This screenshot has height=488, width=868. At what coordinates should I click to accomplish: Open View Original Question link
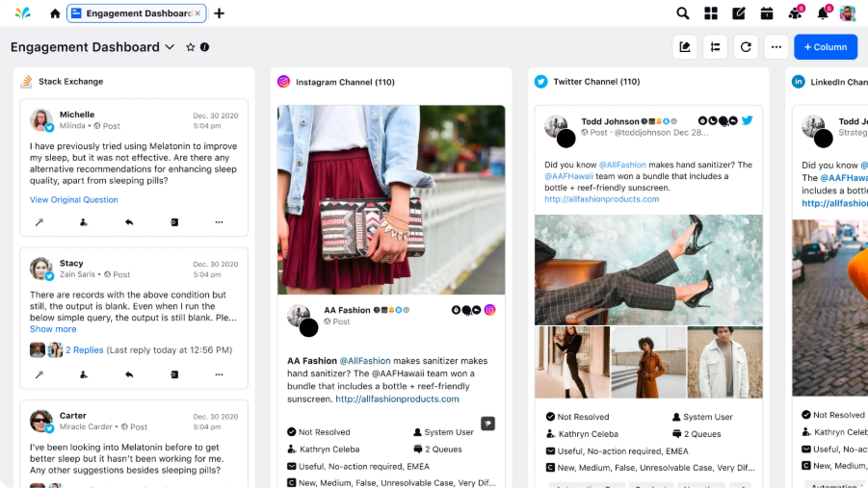[x=73, y=200]
